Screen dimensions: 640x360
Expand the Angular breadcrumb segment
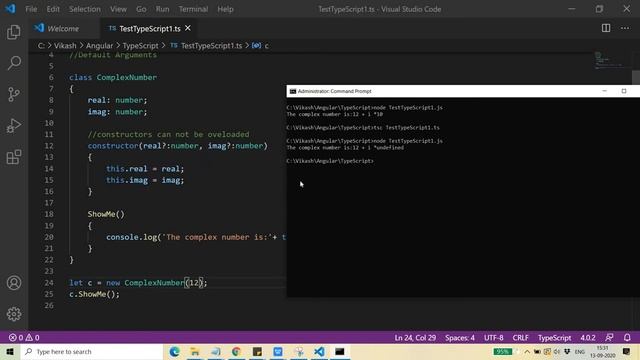99,46
